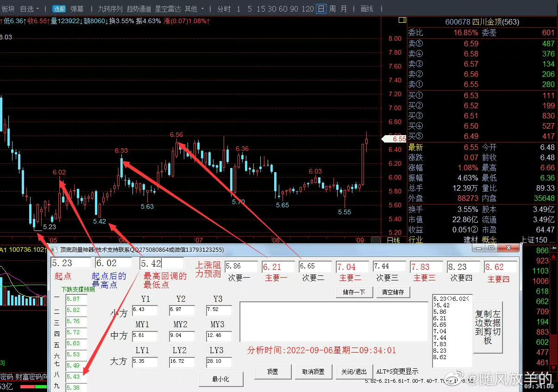Click the 清空储存 button

393,292
